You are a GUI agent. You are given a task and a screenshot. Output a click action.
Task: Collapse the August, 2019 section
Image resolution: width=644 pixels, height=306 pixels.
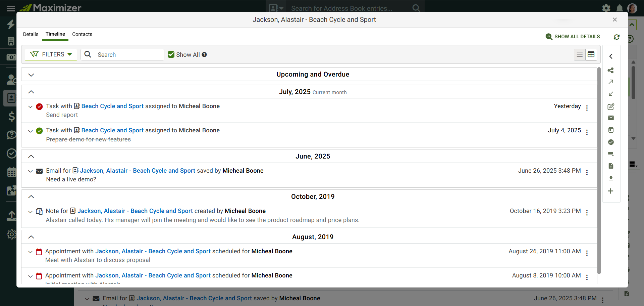(x=31, y=237)
